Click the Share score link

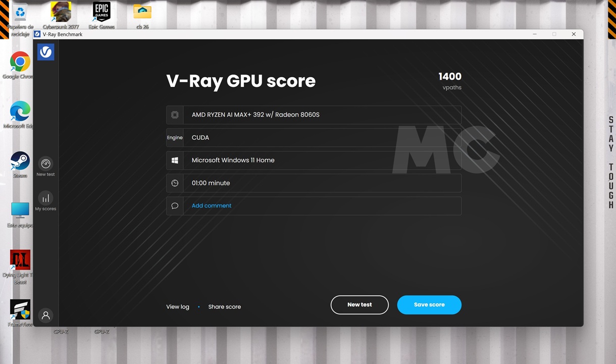(224, 306)
